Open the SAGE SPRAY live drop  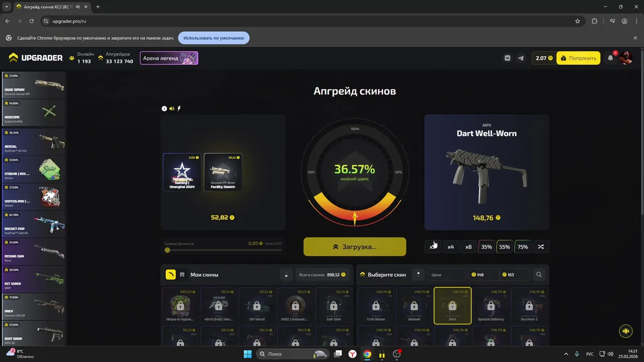(x=34, y=85)
